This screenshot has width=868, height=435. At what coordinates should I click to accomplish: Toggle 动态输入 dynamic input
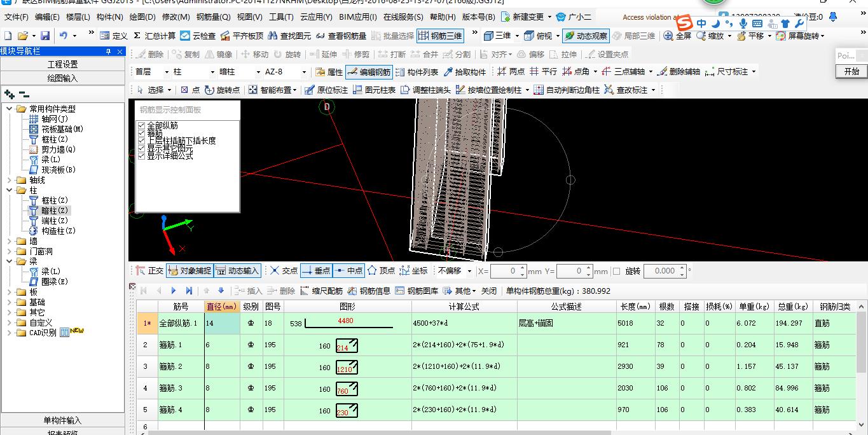click(x=238, y=271)
